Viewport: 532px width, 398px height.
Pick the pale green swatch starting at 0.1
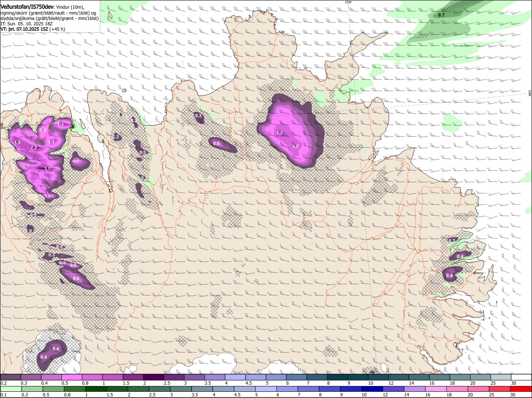tap(10, 389)
